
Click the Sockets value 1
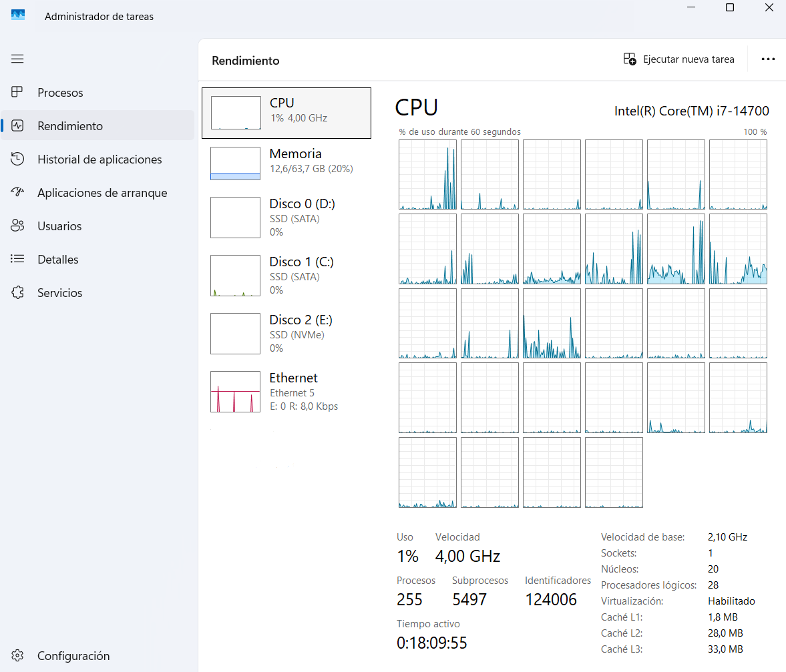[x=711, y=553]
